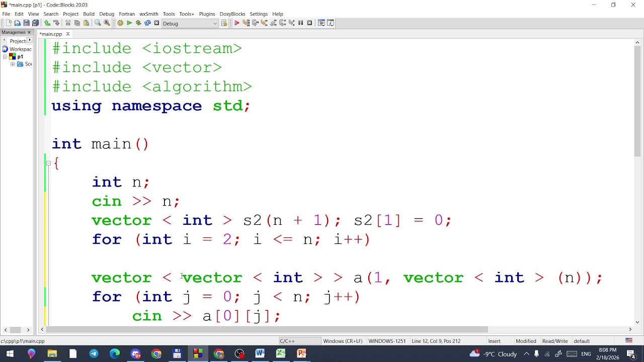Select the *main.cpp editor tab
Image resolution: width=644 pixels, height=362 pixels.
point(51,34)
